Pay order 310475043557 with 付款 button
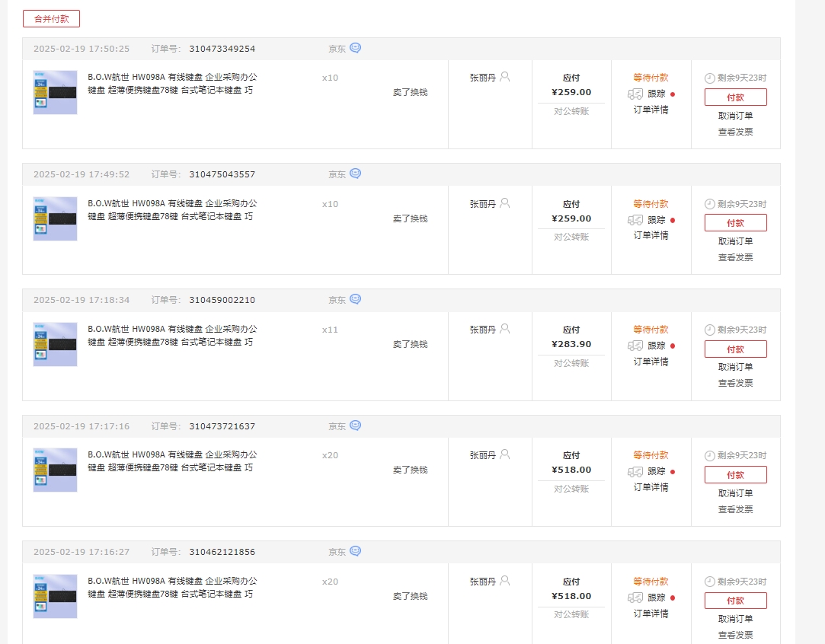Image resolution: width=825 pixels, height=644 pixels. (736, 223)
